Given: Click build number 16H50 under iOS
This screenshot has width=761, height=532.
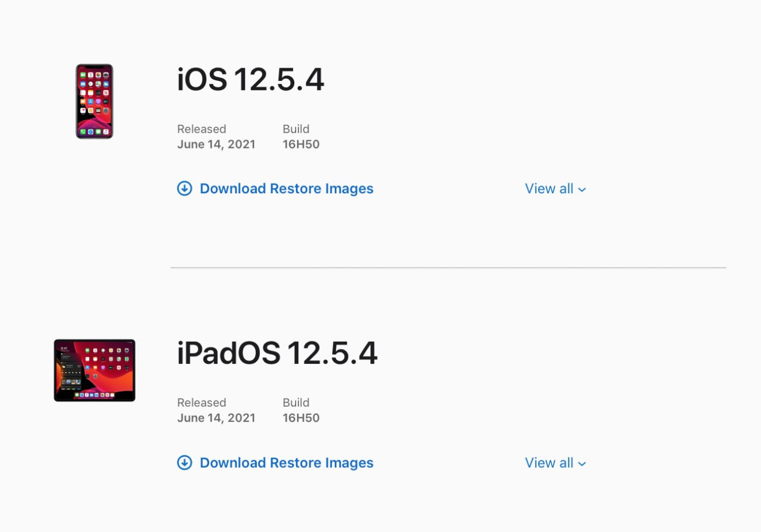Looking at the screenshot, I should point(301,144).
